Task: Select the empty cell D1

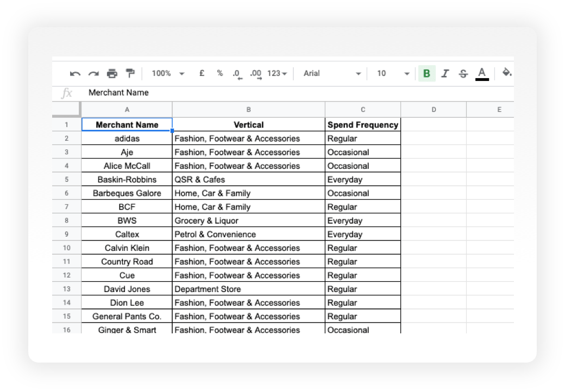Action: point(434,124)
